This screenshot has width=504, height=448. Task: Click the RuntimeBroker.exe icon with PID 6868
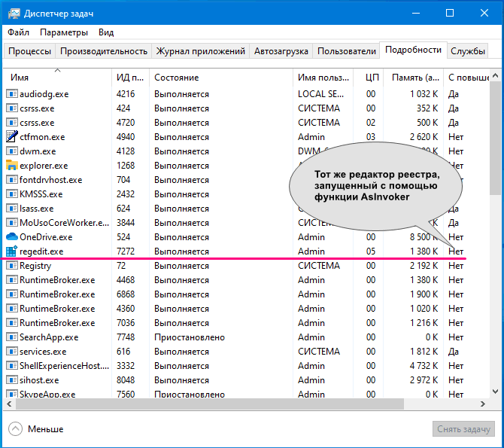12,294
